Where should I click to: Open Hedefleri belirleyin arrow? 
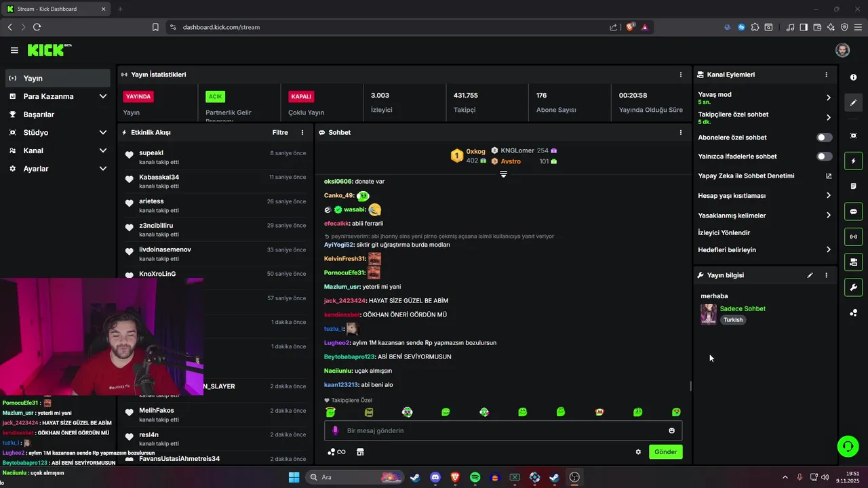tap(828, 250)
